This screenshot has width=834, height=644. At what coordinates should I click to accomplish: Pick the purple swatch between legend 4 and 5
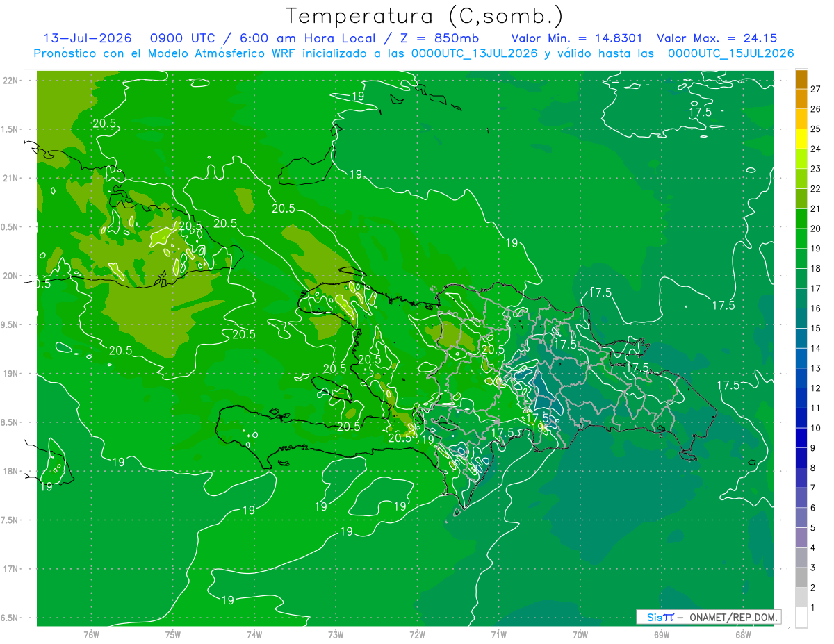(x=801, y=538)
